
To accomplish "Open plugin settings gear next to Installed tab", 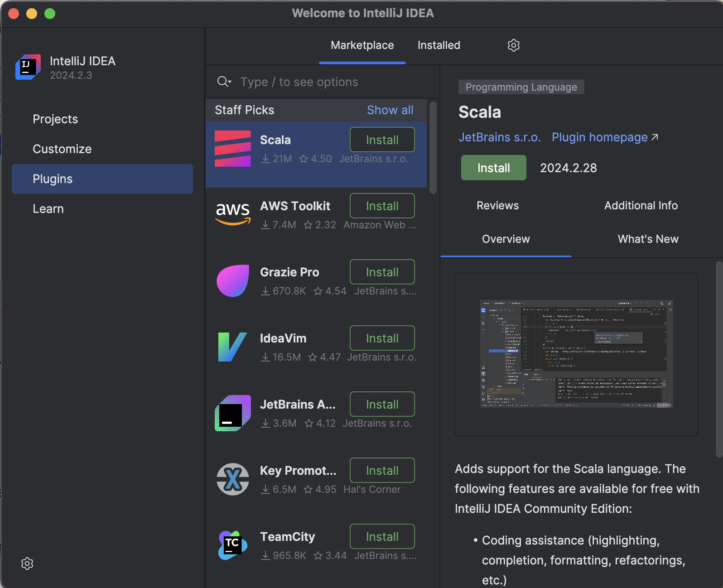I will pyautogui.click(x=513, y=45).
